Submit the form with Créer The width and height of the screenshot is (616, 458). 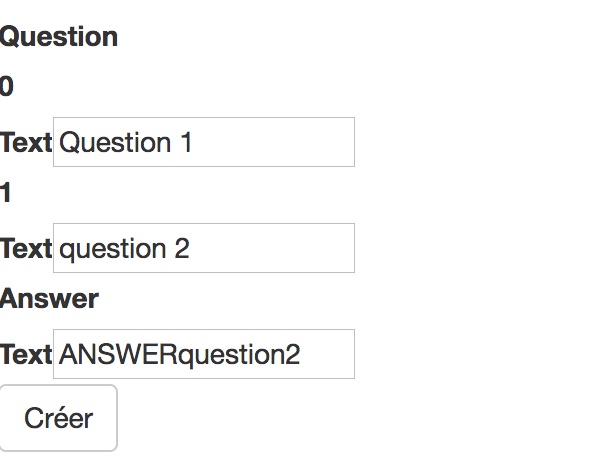pos(58,418)
